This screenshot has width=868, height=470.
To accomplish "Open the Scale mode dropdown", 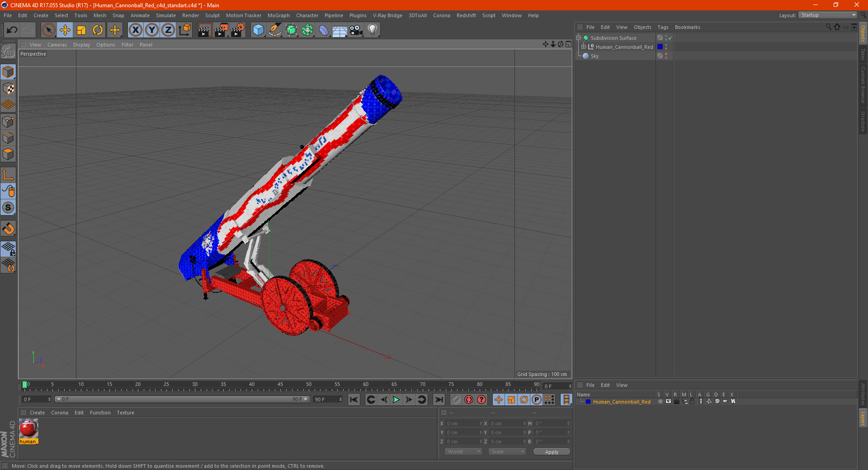I will pos(507,451).
